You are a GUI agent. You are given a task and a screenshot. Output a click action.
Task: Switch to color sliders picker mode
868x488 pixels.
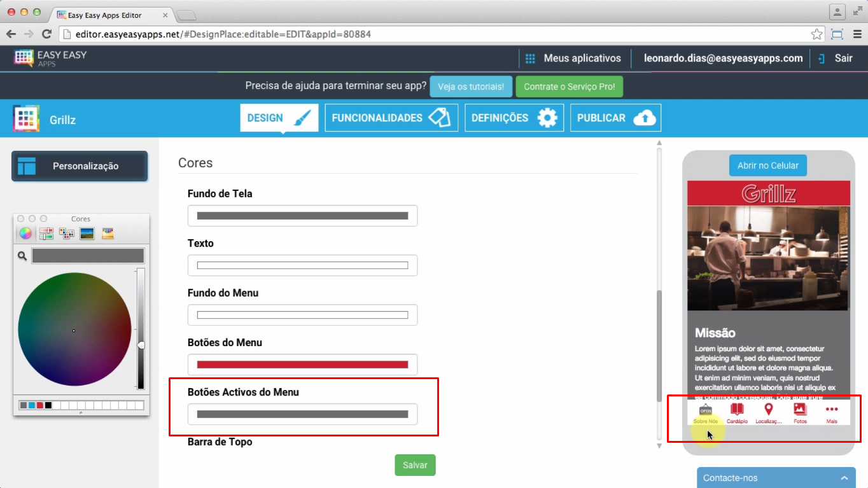coord(46,234)
